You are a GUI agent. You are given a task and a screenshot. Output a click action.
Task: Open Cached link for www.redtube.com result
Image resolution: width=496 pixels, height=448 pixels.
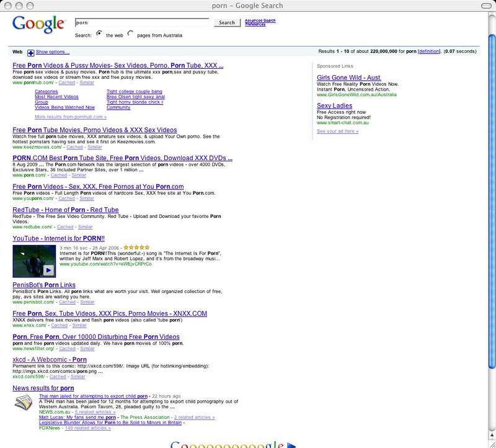[65, 227]
